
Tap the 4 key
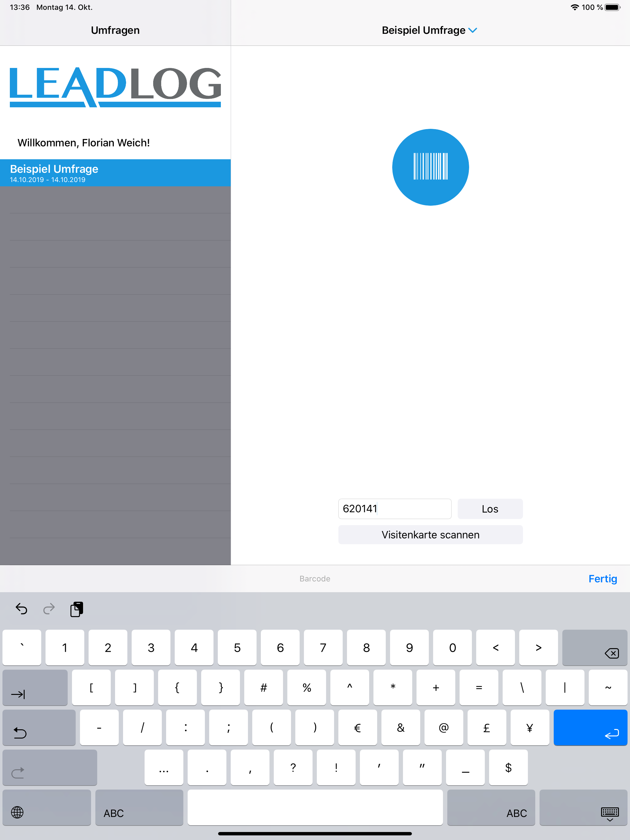coord(194,648)
